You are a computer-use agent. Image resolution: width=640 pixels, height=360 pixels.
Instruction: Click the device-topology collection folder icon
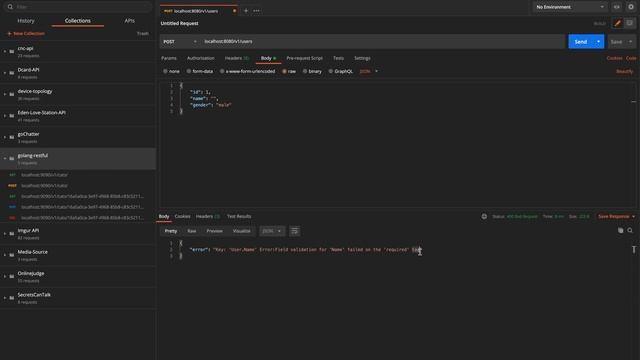(12, 95)
